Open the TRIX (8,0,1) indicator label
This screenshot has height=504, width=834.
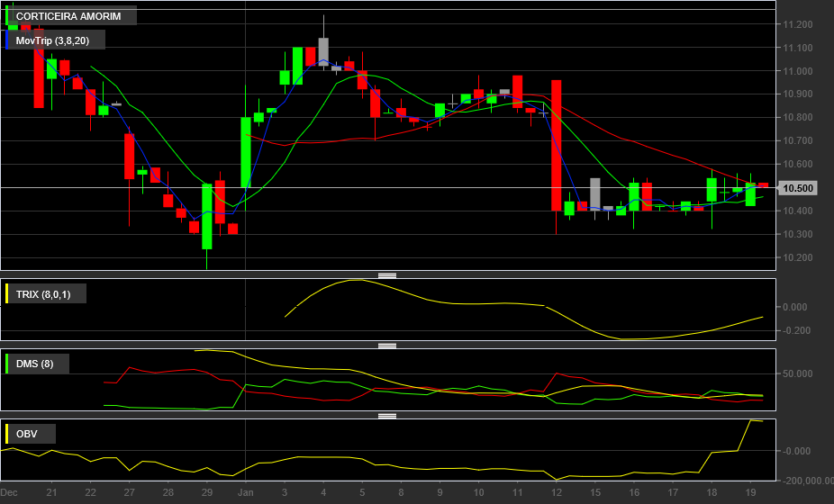pos(46,294)
